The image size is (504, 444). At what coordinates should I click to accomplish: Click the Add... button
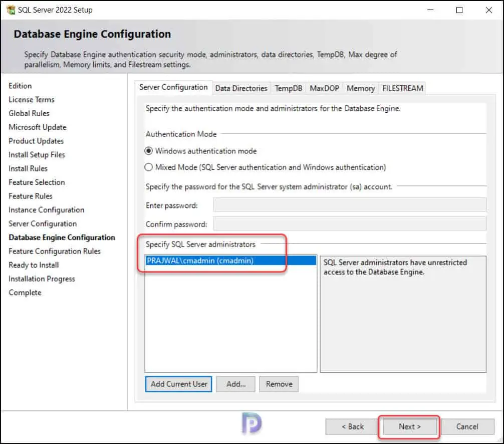click(235, 384)
